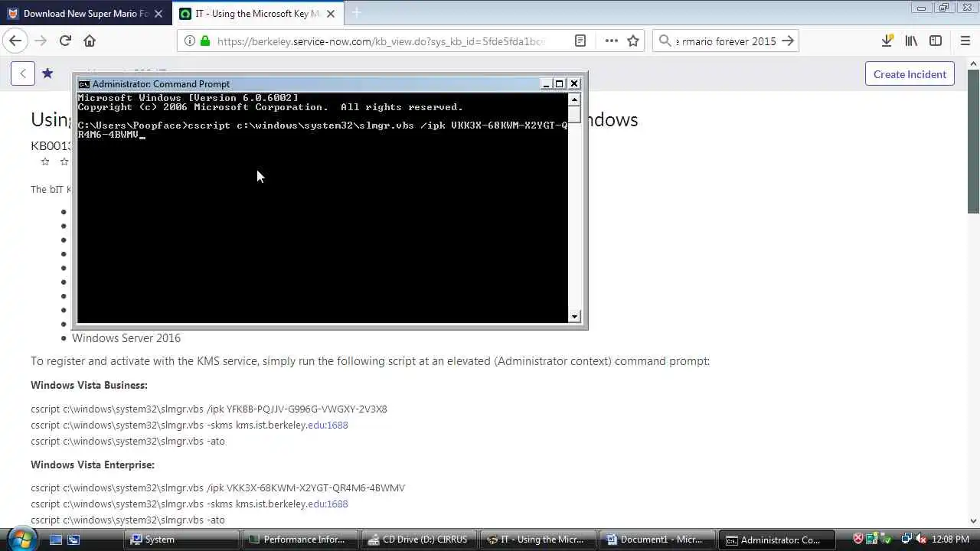Image resolution: width=980 pixels, height=551 pixels.
Task: Open System taskbar button
Action: pyautogui.click(x=181, y=540)
